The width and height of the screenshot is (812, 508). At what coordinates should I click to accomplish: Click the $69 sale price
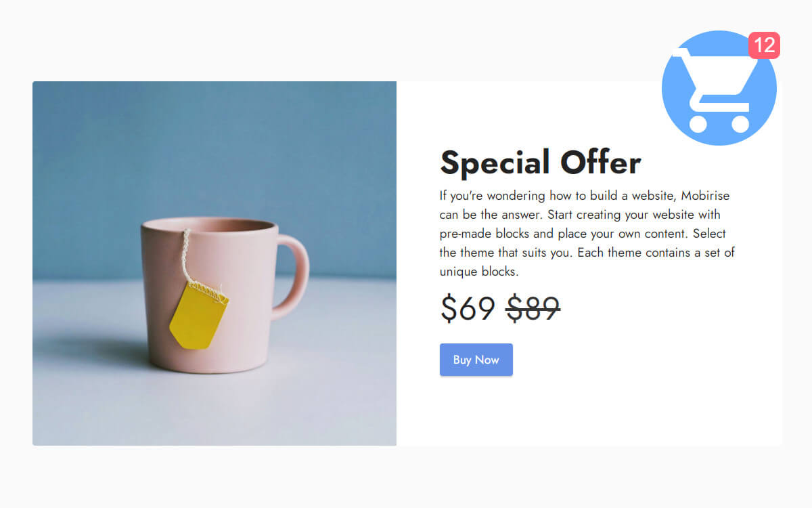coord(468,309)
